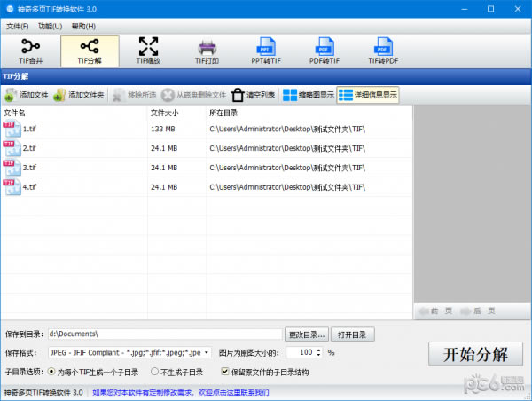Increase image size percent with up arrow
The width and height of the screenshot is (532, 401).
[x=318, y=350]
